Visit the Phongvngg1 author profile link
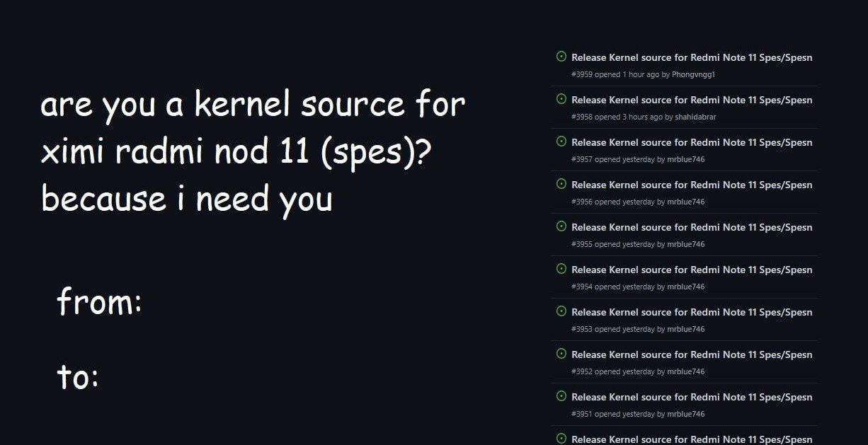868x445 pixels. click(x=693, y=74)
